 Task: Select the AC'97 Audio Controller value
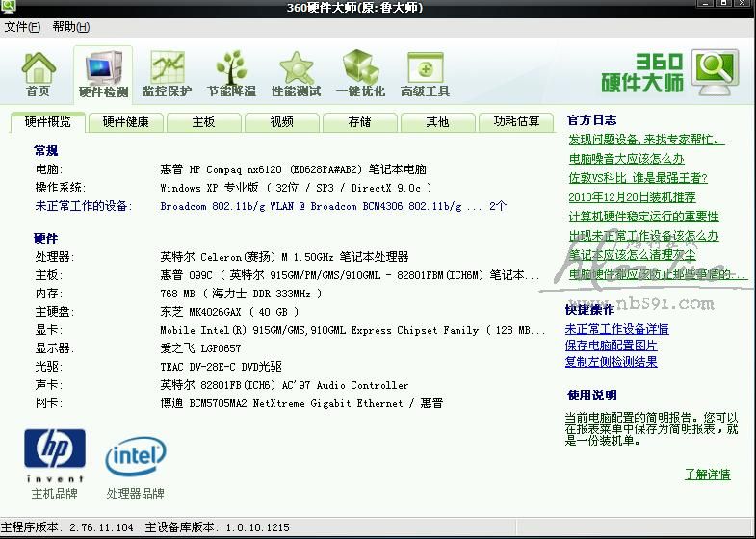284,385
